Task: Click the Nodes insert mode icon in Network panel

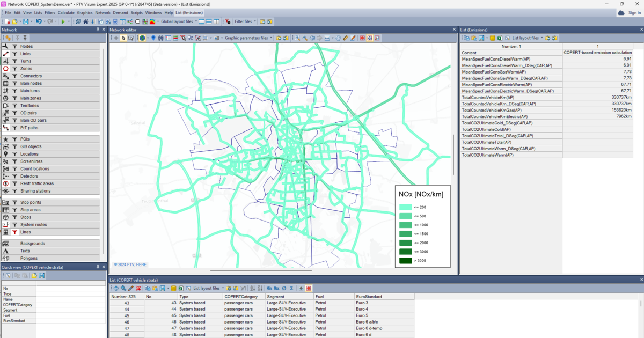Action: [6, 46]
